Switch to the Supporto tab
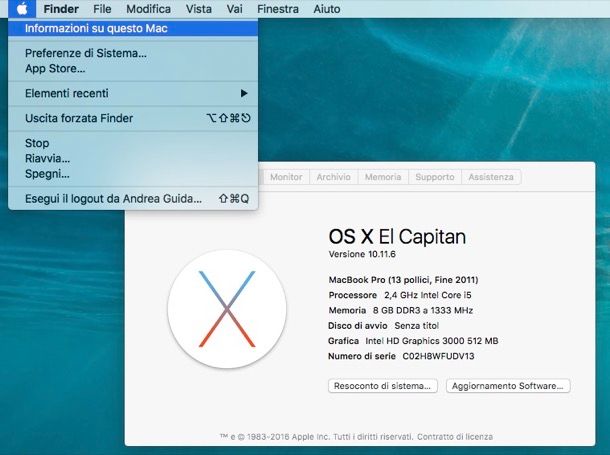Viewport: 610px width, 455px height. [x=435, y=177]
